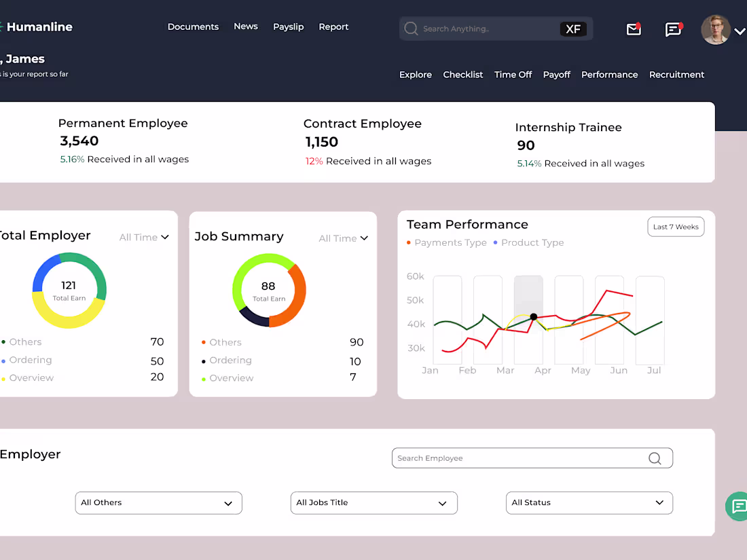Screen dimensions: 747x560
Task: Open the Time Off tab
Action: pos(513,75)
